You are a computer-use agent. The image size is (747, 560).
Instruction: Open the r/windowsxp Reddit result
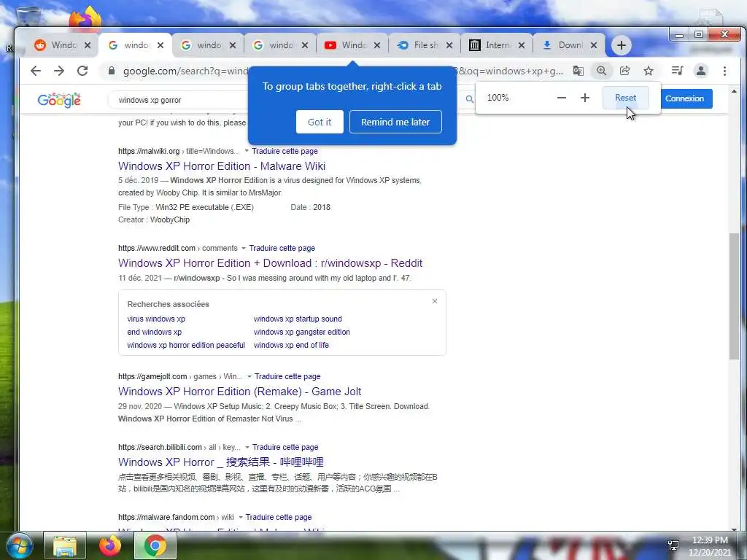click(x=270, y=263)
